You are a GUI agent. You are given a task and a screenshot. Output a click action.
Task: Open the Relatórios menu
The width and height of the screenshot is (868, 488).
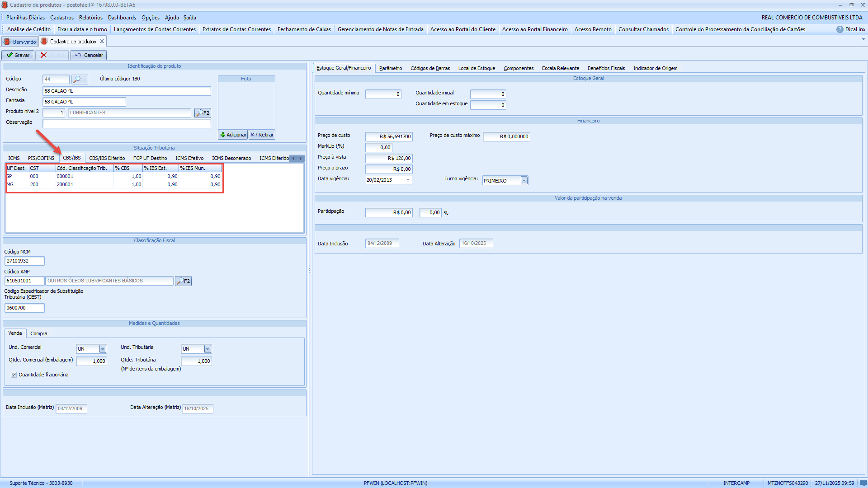pos(90,18)
